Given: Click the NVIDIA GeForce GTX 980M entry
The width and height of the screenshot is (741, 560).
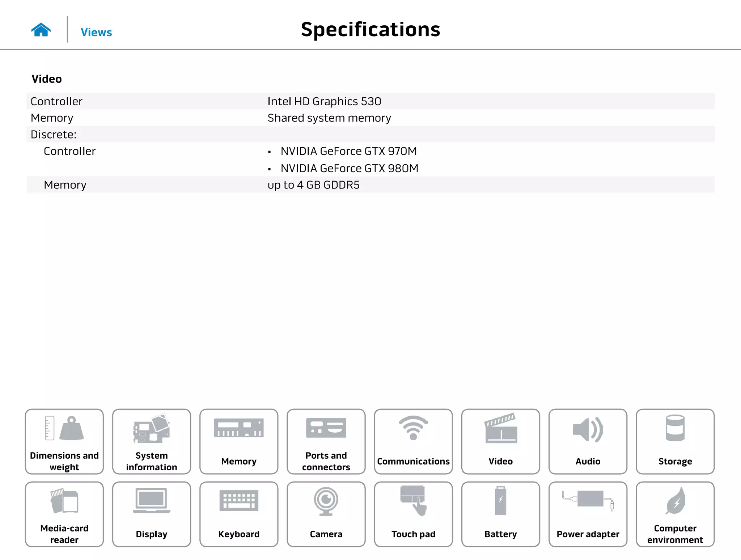Looking at the screenshot, I should coord(349,169).
